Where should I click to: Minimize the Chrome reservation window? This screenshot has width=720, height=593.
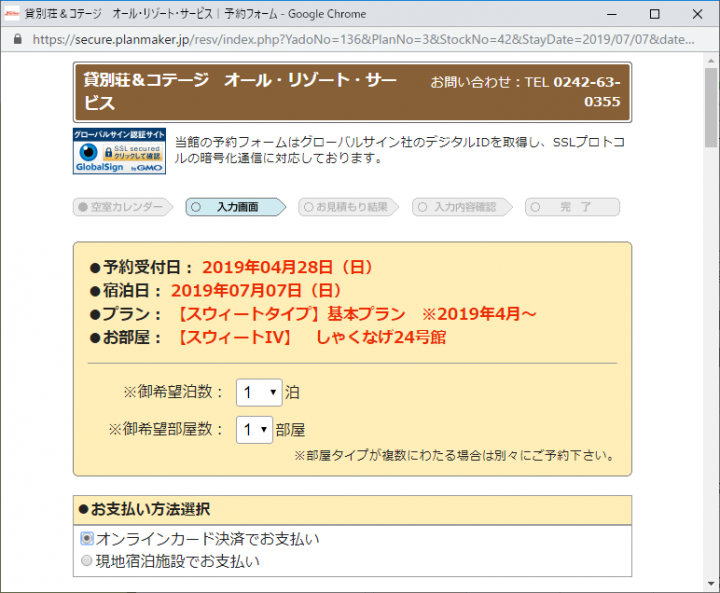coord(607,14)
